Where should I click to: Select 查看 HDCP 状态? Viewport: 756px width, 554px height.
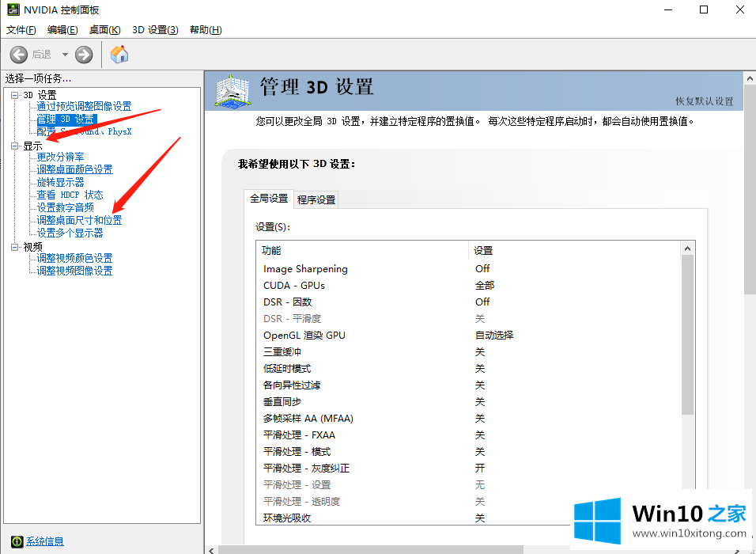coord(70,195)
